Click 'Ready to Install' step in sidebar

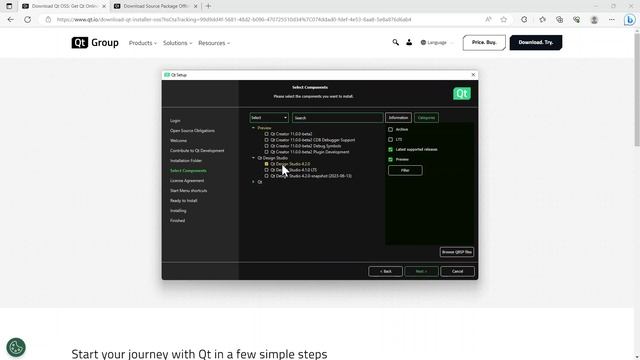[x=184, y=201]
